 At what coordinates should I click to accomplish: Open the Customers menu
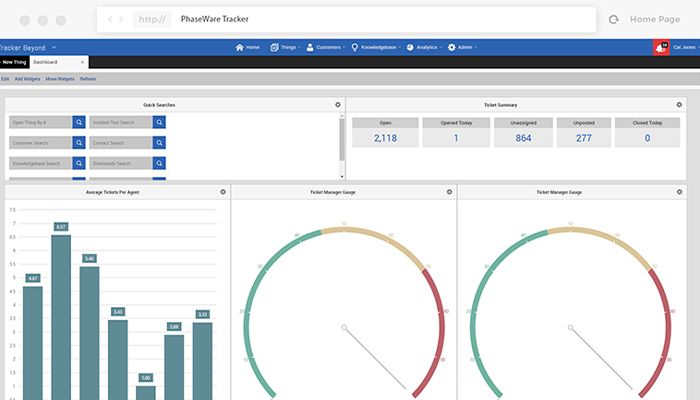tap(325, 47)
